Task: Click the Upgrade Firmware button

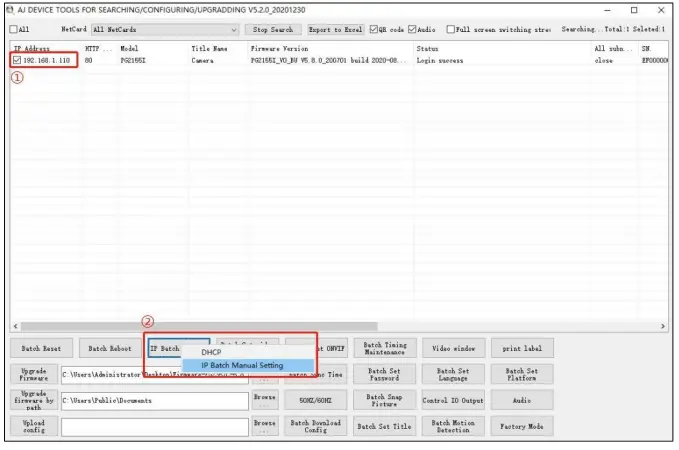Action: point(34,375)
